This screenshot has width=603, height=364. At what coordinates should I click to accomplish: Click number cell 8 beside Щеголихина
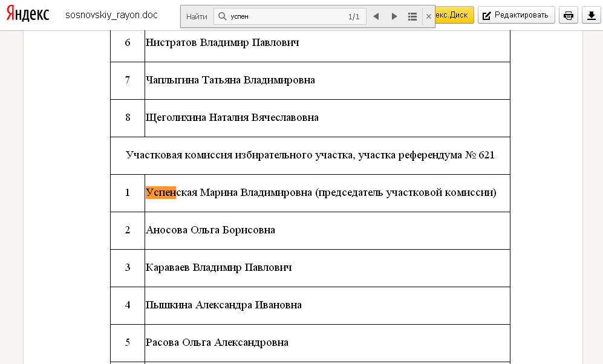click(128, 118)
